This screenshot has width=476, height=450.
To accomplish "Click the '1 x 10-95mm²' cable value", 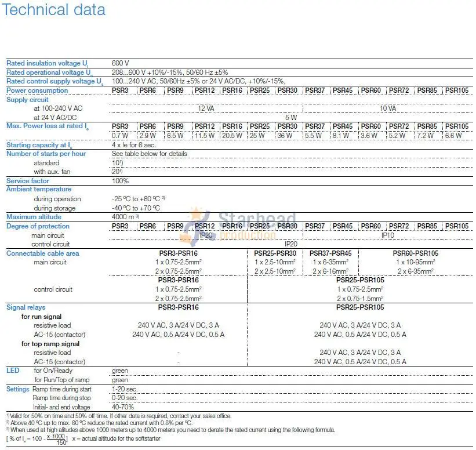I will pos(416,262).
